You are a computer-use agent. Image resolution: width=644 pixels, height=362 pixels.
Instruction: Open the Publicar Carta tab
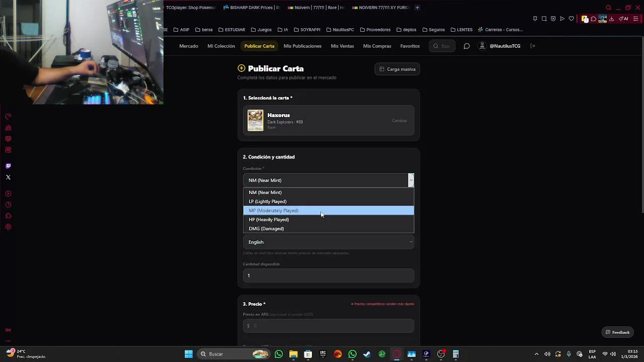(x=259, y=46)
